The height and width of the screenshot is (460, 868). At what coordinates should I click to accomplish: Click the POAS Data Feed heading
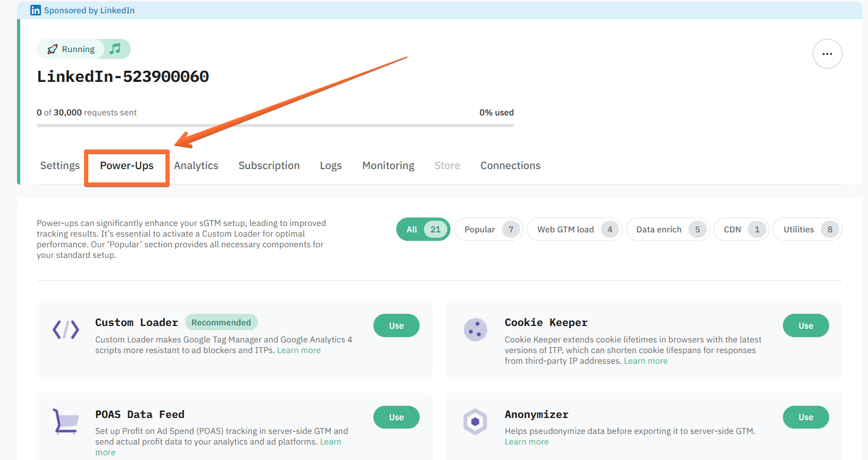pos(140,414)
